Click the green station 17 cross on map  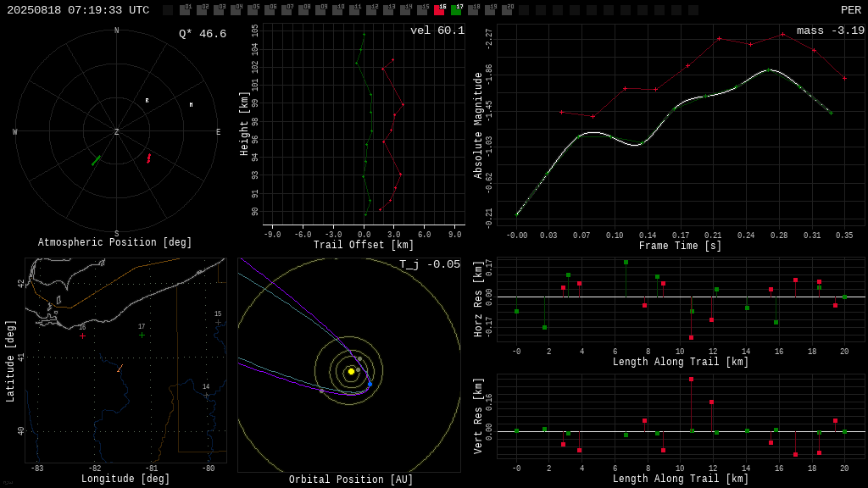(x=142, y=335)
